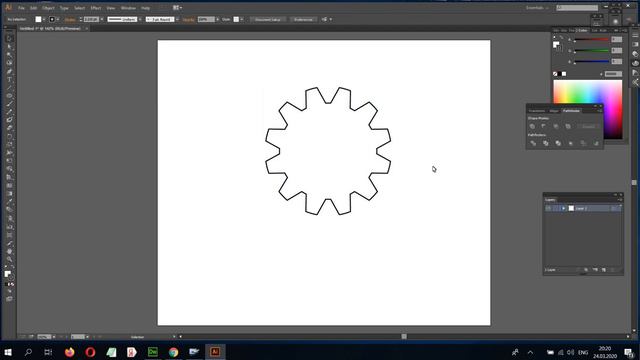Delete selection via Layers panel trash icon
The image size is (640, 360).
613,270
